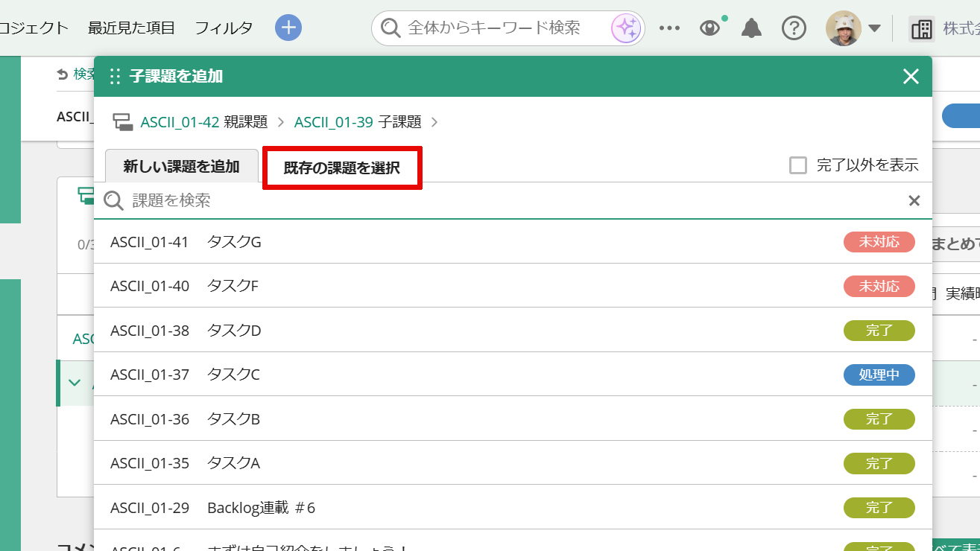980x551 pixels.
Task: Click 完了 status badge of タスクD
Action: pos(879,330)
